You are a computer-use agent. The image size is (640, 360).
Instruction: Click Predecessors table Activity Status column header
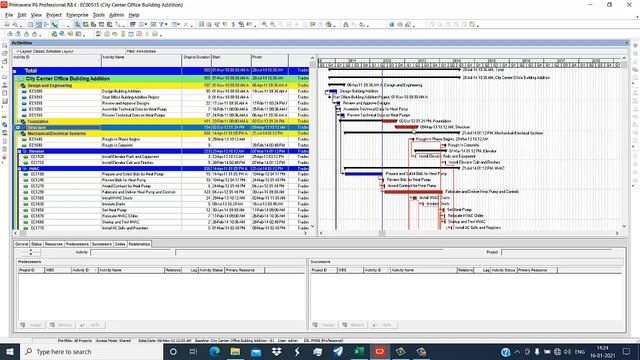click(x=211, y=270)
